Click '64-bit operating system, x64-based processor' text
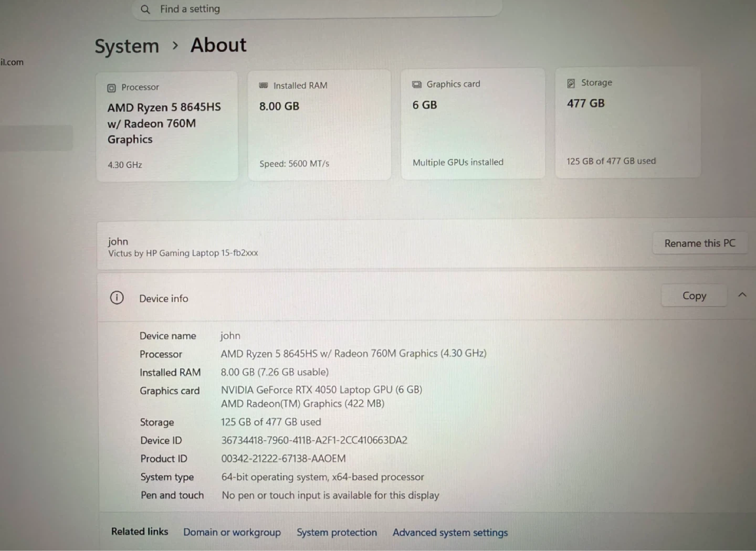The width and height of the screenshot is (756, 551). (x=322, y=477)
